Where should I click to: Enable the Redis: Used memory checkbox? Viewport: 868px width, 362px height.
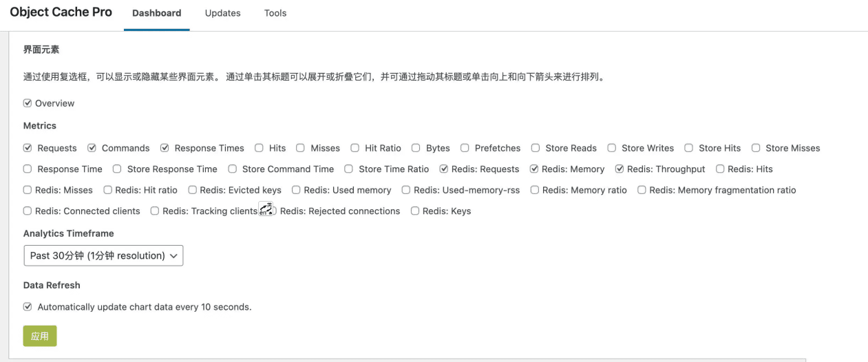pyautogui.click(x=296, y=190)
